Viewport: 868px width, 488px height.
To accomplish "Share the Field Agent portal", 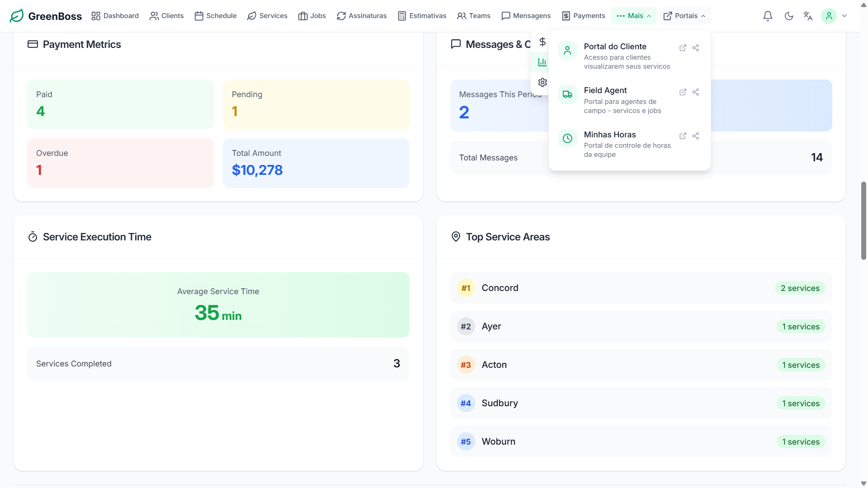I will 696,92.
